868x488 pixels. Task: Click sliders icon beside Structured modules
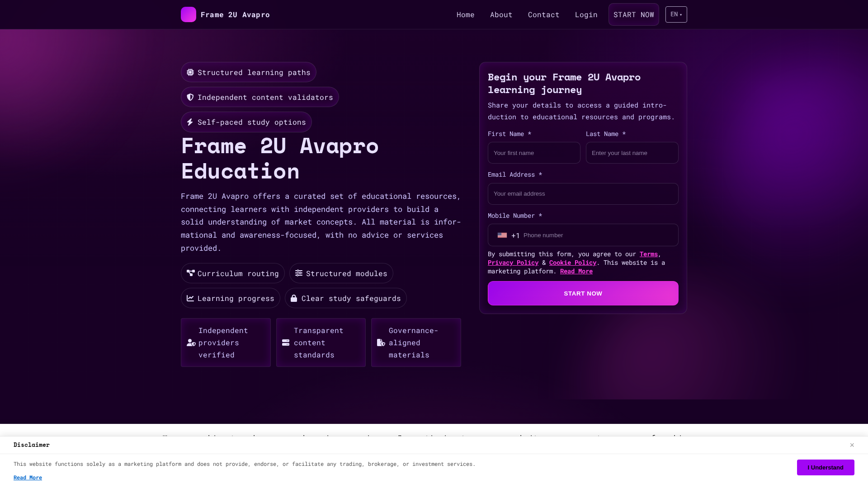[299, 273]
